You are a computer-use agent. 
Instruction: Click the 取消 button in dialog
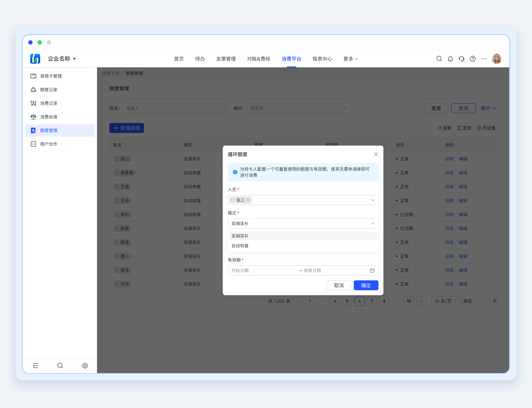[339, 285]
